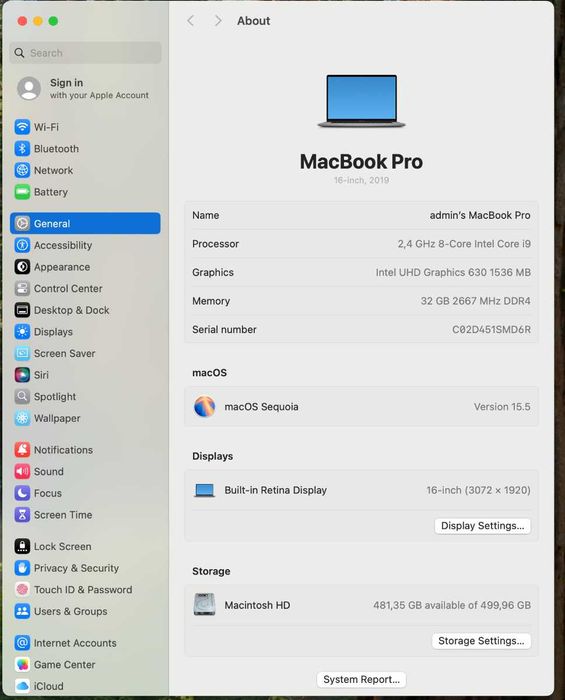The image size is (565, 700).
Task: Click the Intel UHD Graphics 630 value
Action: click(453, 272)
